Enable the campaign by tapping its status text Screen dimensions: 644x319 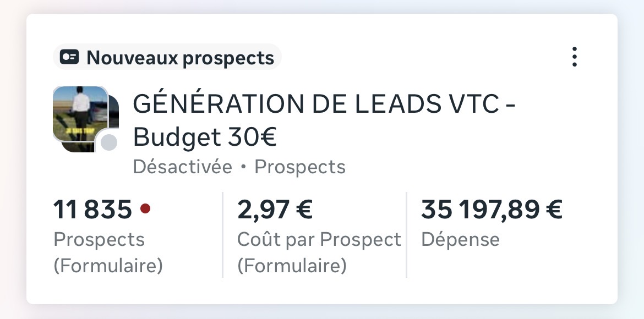tap(182, 166)
